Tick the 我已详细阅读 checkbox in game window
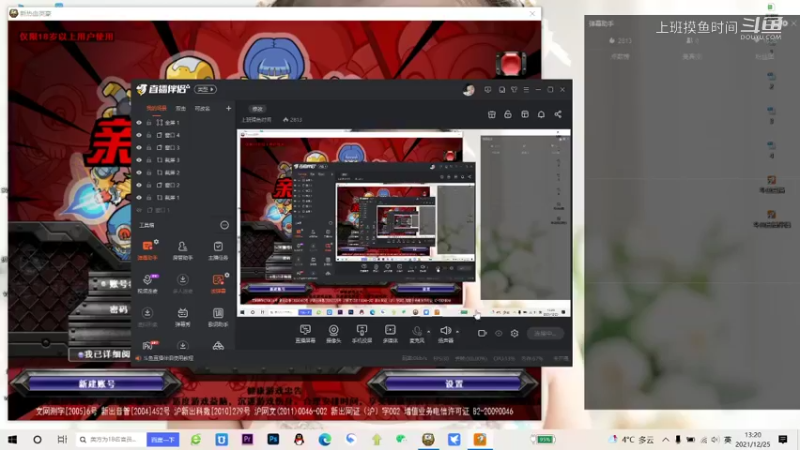 coord(81,354)
